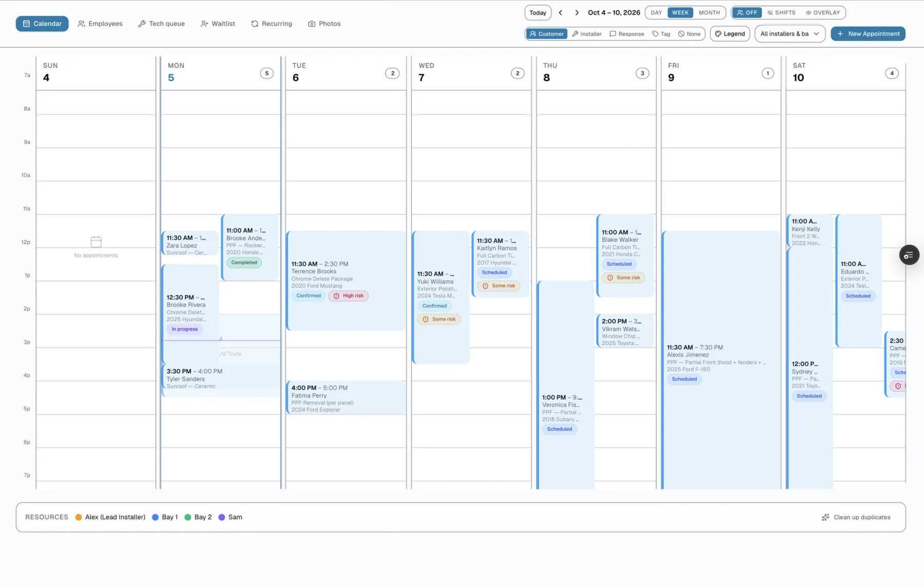The image size is (924, 587).
Task: Go to Recurring tab
Action: click(272, 24)
